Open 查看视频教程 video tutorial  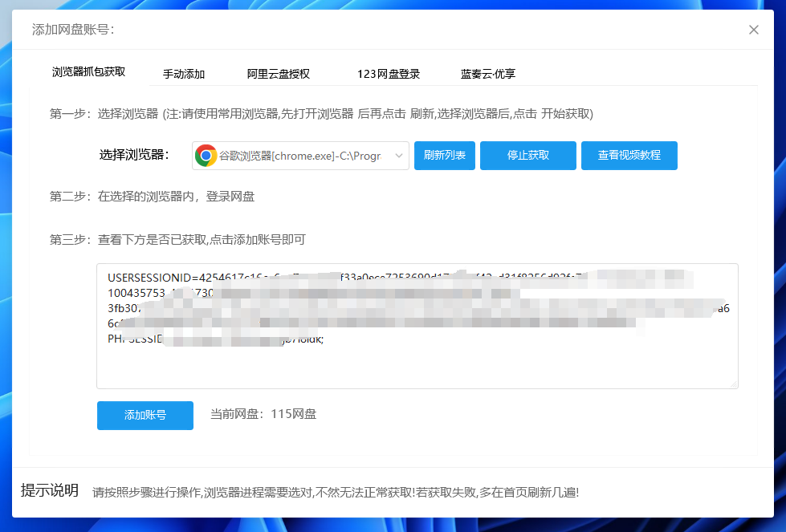tap(629, 156)
